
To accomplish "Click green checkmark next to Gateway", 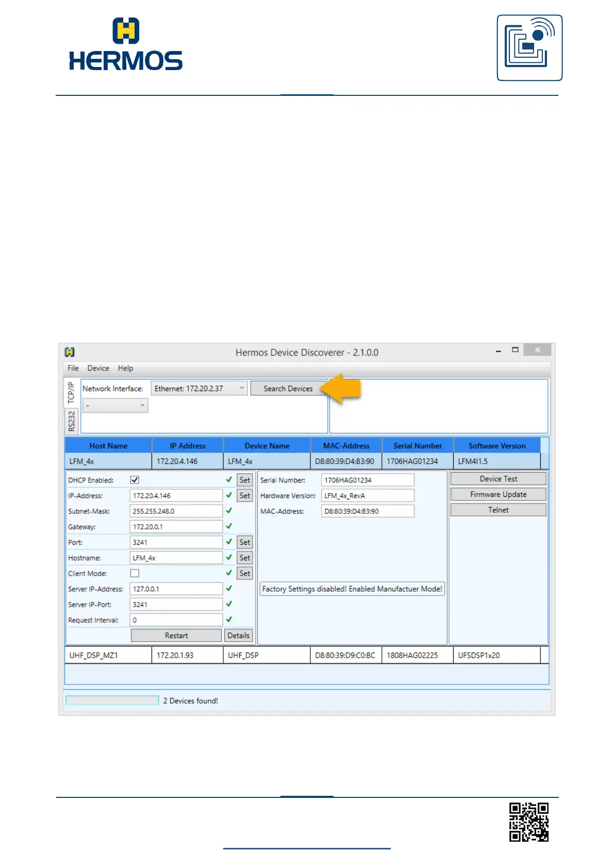I will [229, 526].
